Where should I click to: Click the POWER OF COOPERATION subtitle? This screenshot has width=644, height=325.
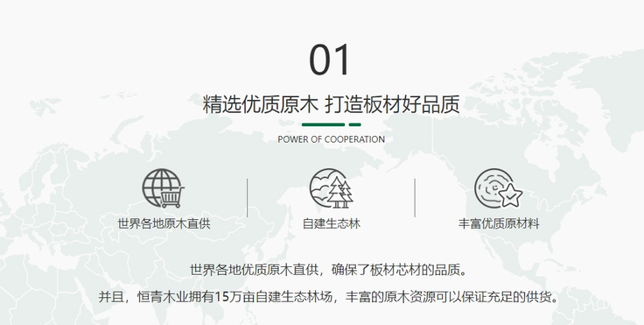[x=331, y=139]
